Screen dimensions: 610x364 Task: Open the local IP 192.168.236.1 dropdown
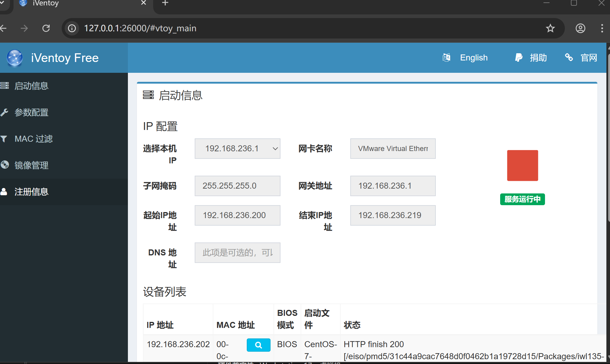coord(237,149)
